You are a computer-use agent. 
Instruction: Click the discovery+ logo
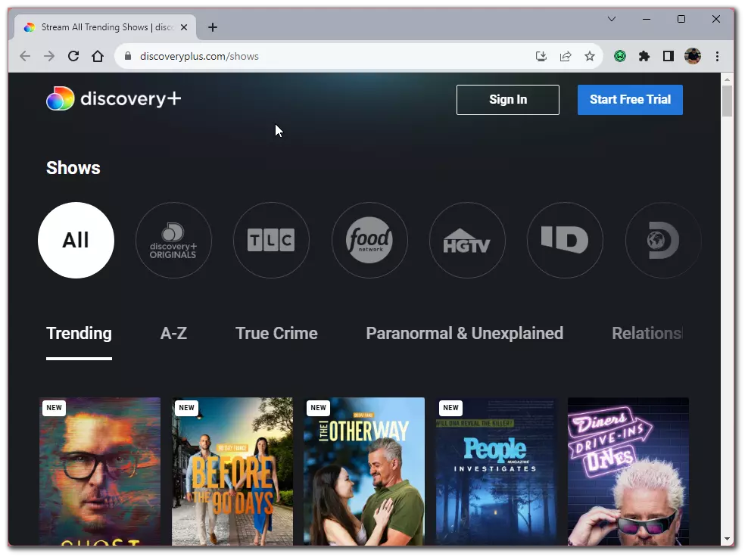(114, 98)
